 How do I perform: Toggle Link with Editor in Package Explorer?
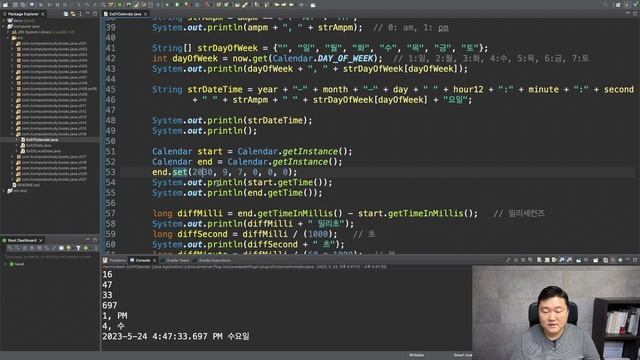pos(73,14)
